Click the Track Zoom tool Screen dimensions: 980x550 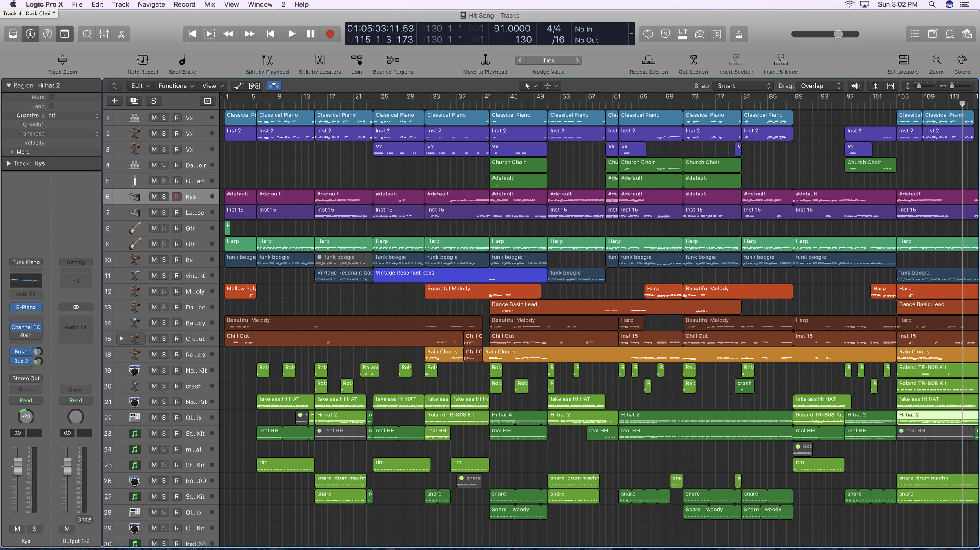tap(62, 60)
